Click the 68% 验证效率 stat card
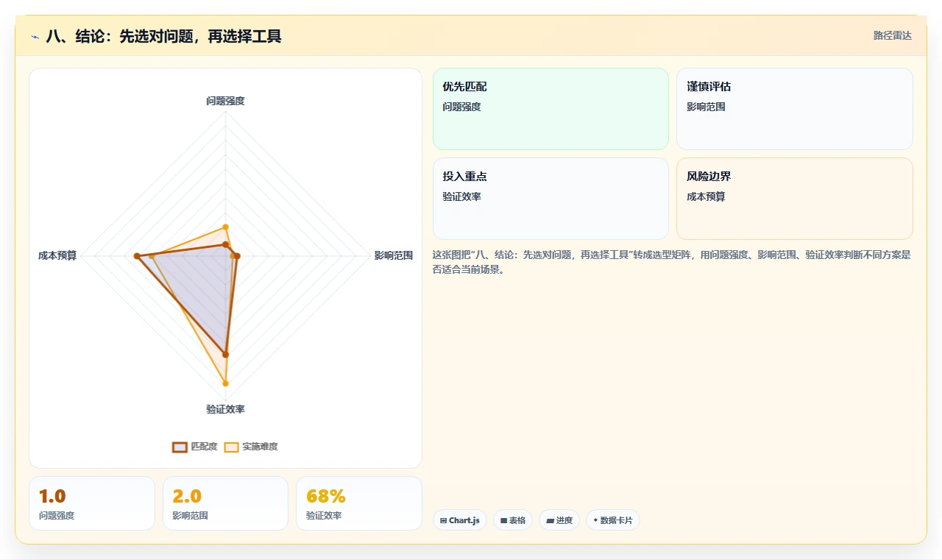This screenshot has height=560, width=942. (x=359, y=503)
